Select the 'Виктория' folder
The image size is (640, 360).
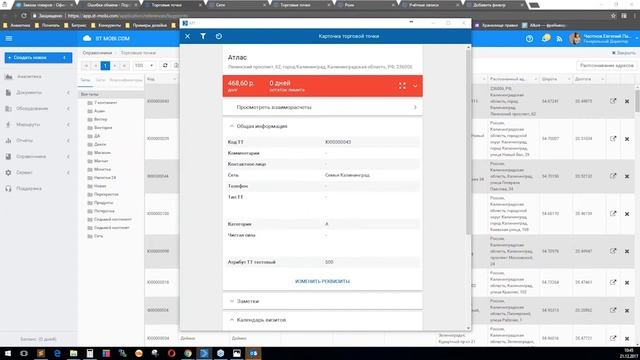103,128
